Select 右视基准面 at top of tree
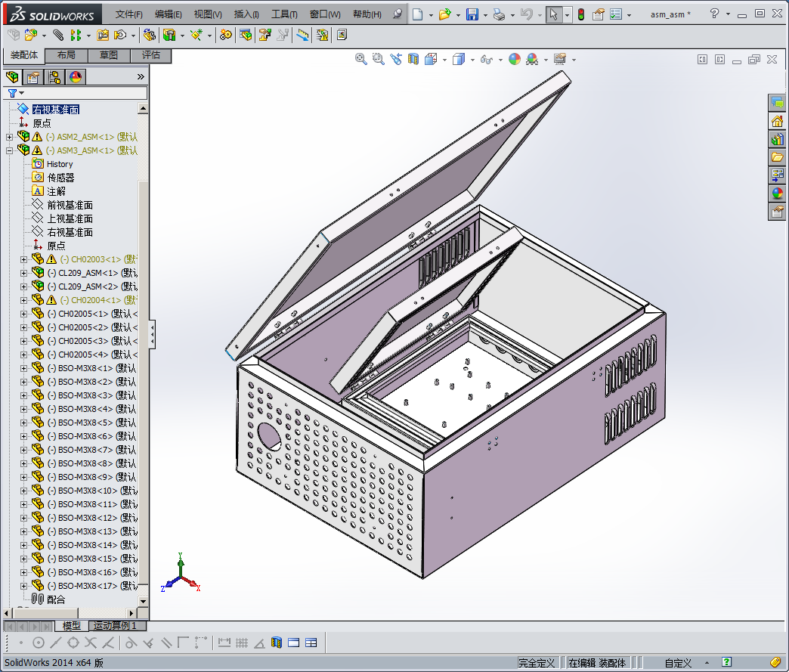Viewport: 789px width, 672px height. (x=55, y=110)
